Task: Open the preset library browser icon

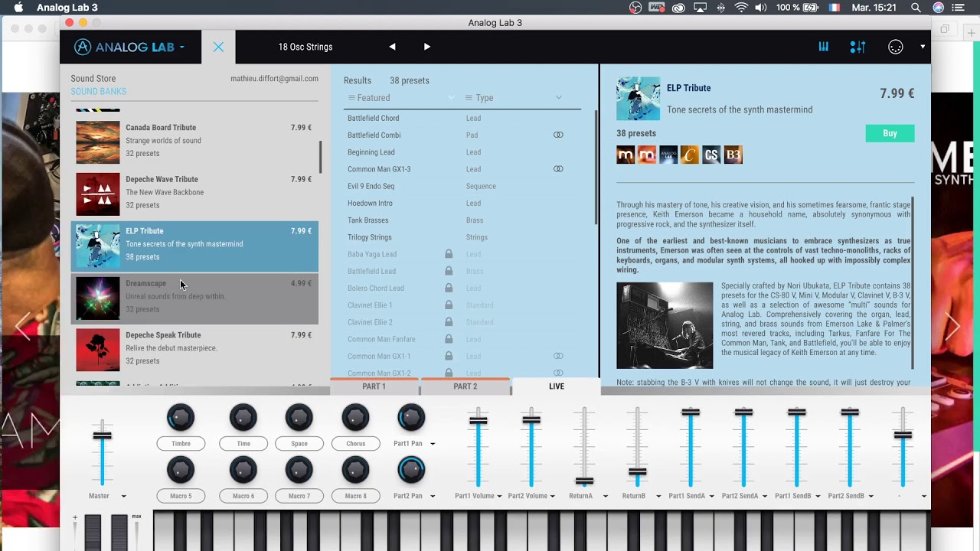Action: pos(824,47)
